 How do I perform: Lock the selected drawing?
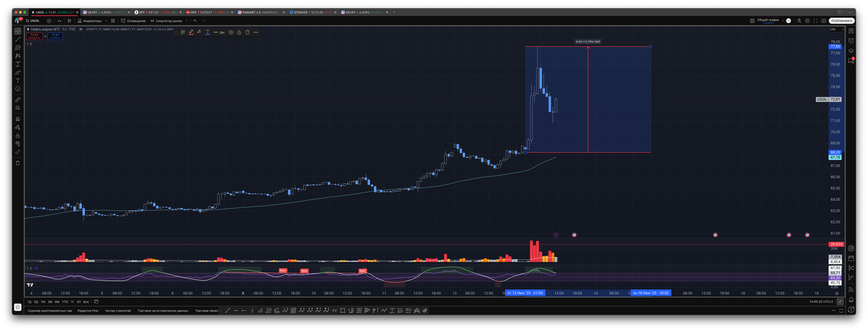click(239, 32)
